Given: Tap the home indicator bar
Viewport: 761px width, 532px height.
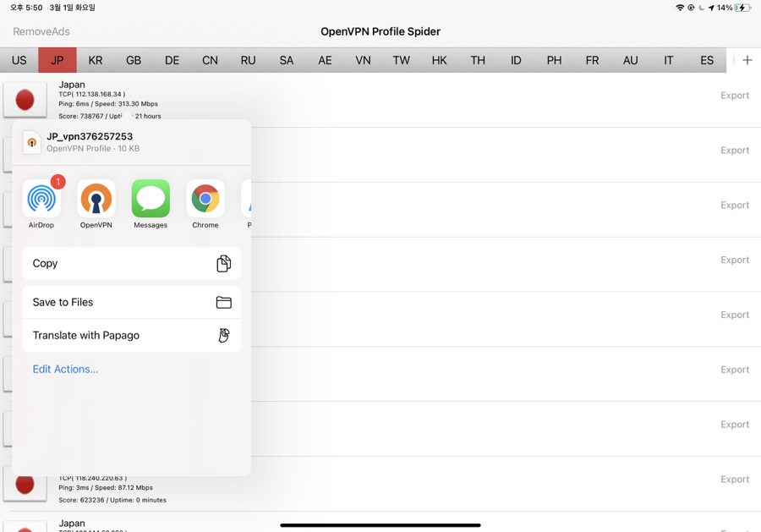Looking at the screenshot, I should point(380,525).
